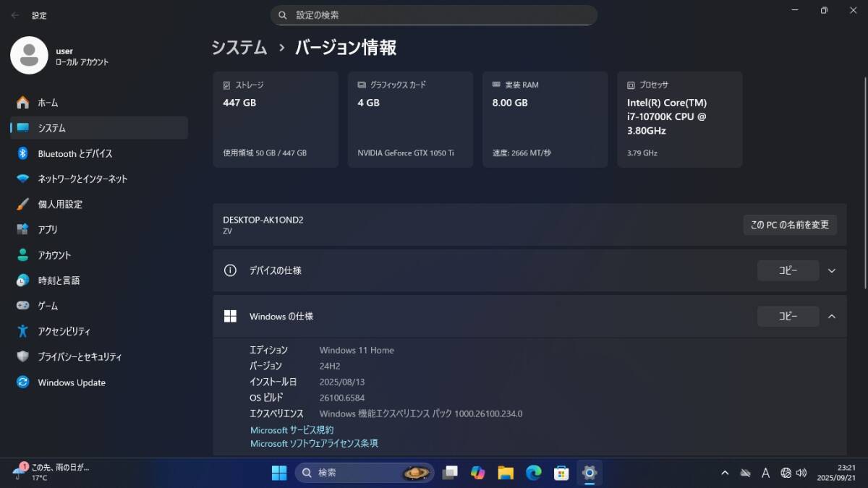
Task: Open the Storage 447 GB card
Action: (x=276, y=119)
